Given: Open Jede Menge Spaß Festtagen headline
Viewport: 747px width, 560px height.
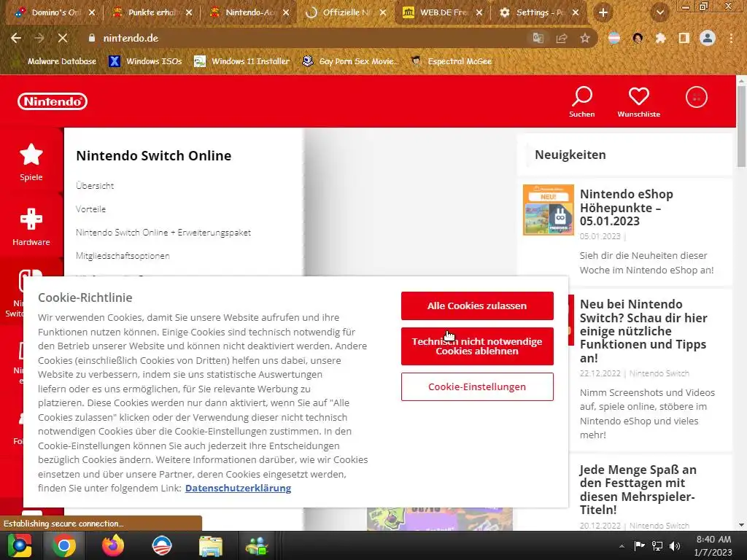Looking at the screenshot, I should [638, 489].
